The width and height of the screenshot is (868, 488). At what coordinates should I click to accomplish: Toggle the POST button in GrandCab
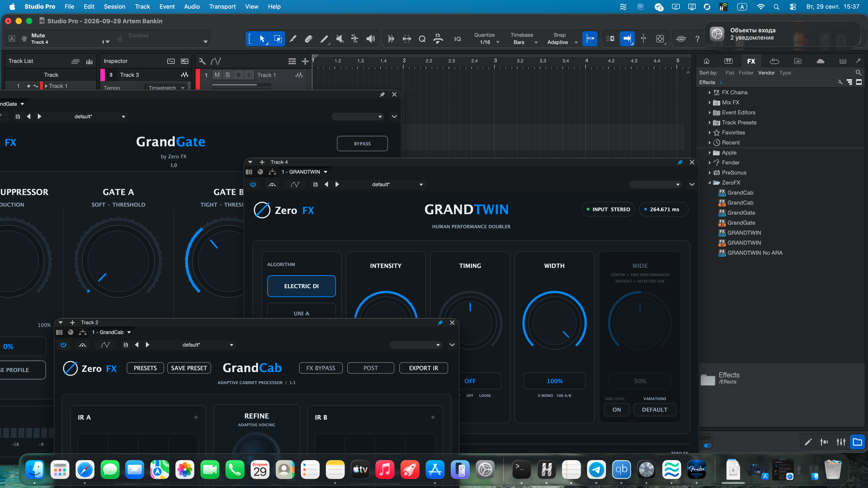coord(371,368)
